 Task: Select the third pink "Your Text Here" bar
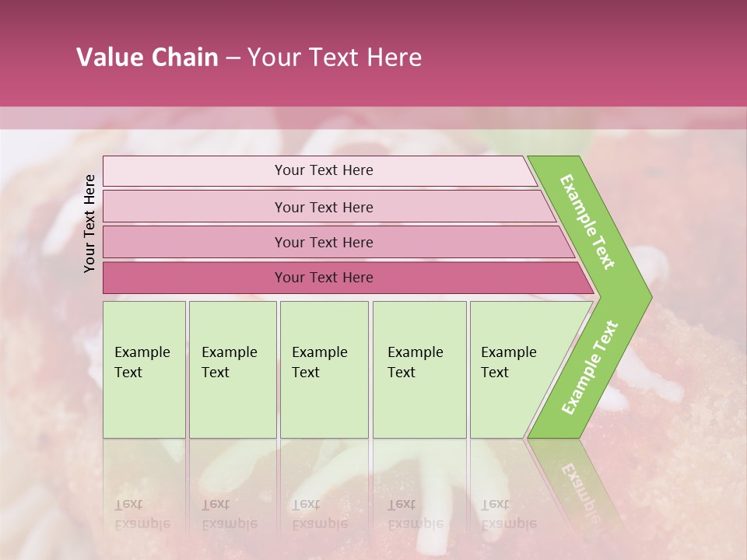click(x=323, y=242)
